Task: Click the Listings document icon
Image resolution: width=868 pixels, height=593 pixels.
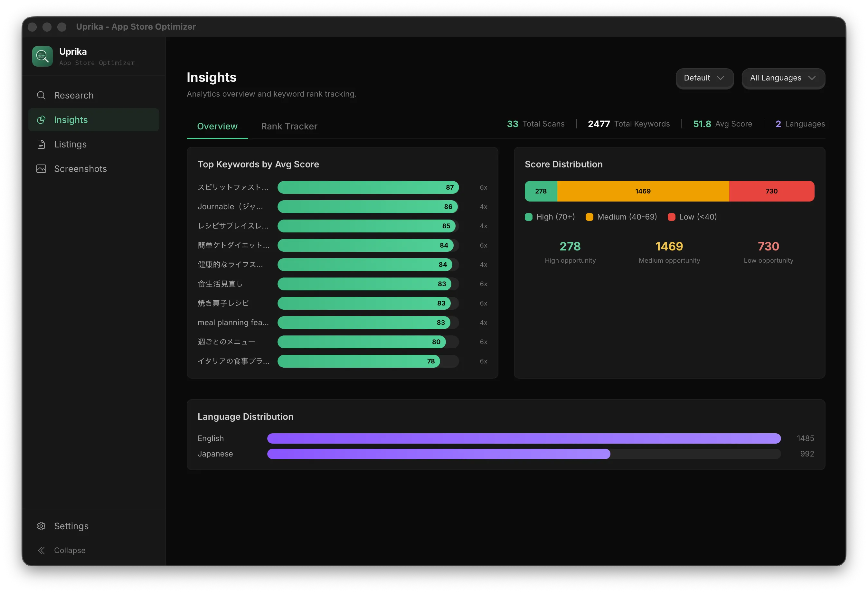Action: tap(41, 144)
